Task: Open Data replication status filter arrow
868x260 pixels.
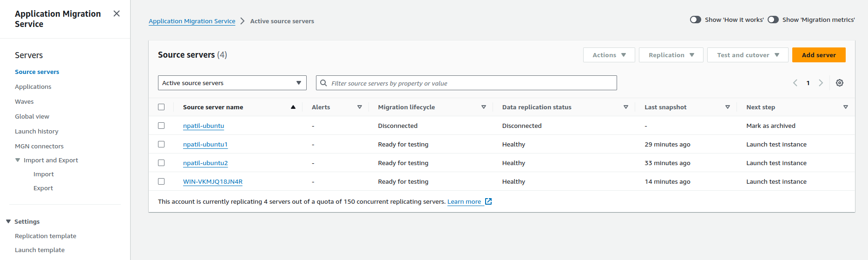Action: 626,107
